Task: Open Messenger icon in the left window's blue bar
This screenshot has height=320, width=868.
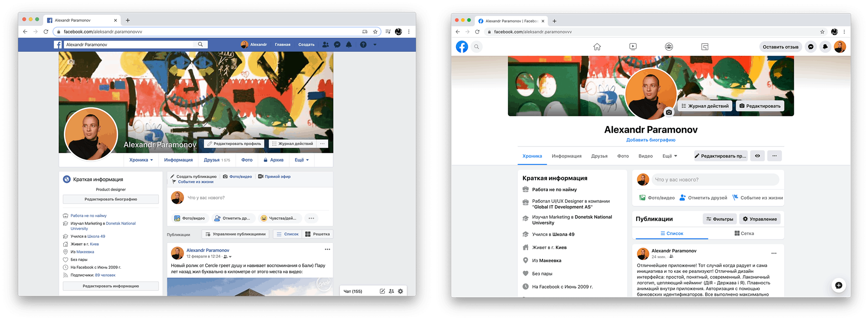Action: click(x=337, y=45)
